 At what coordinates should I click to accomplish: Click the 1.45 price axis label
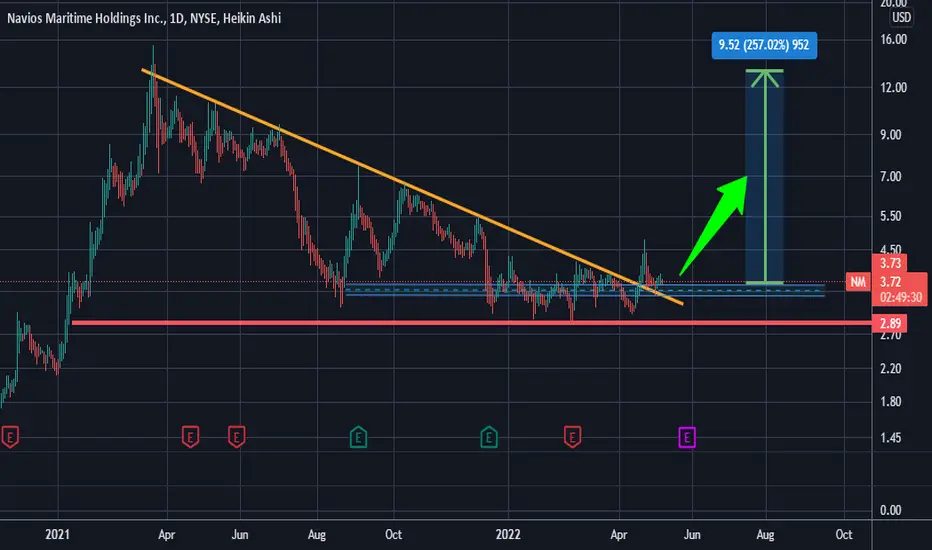[x=890, y=438]
